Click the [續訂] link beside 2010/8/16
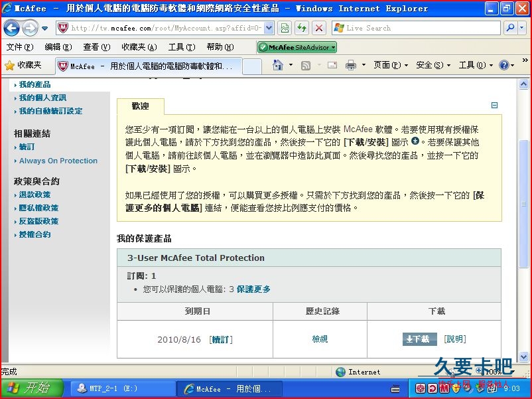Screen dimensions: 532x399 coord(221,339)
